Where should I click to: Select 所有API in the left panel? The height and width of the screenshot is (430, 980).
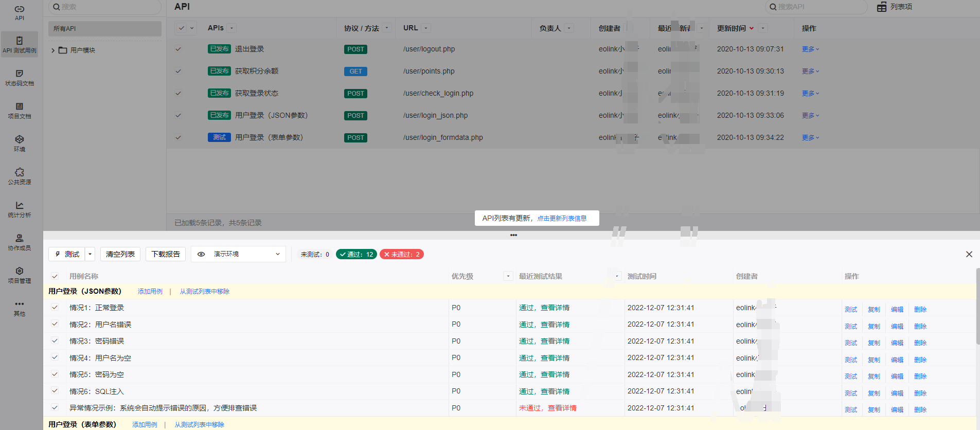(x=105, y=29)
